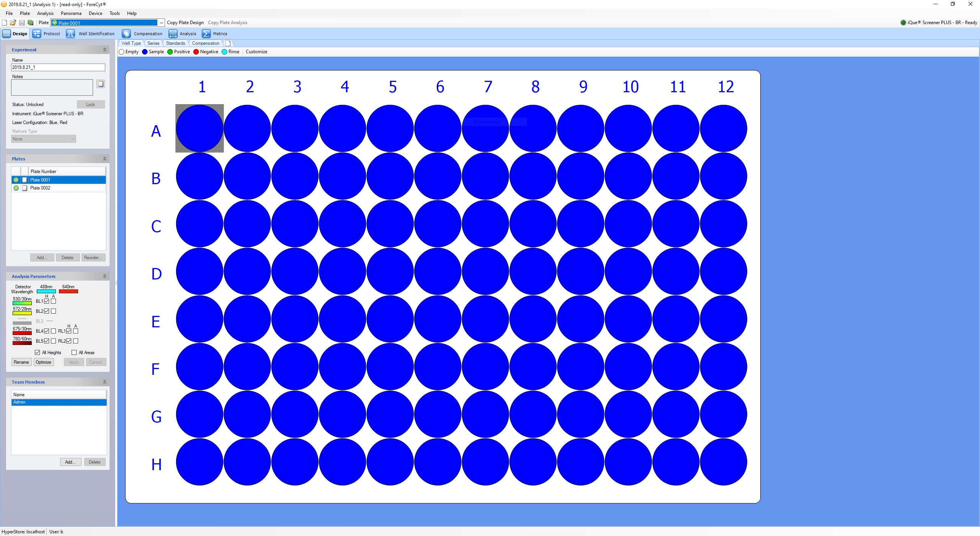980x536 pixels.
Task: Toggle the BL1 height checkbox
Action: coord(47,301)
